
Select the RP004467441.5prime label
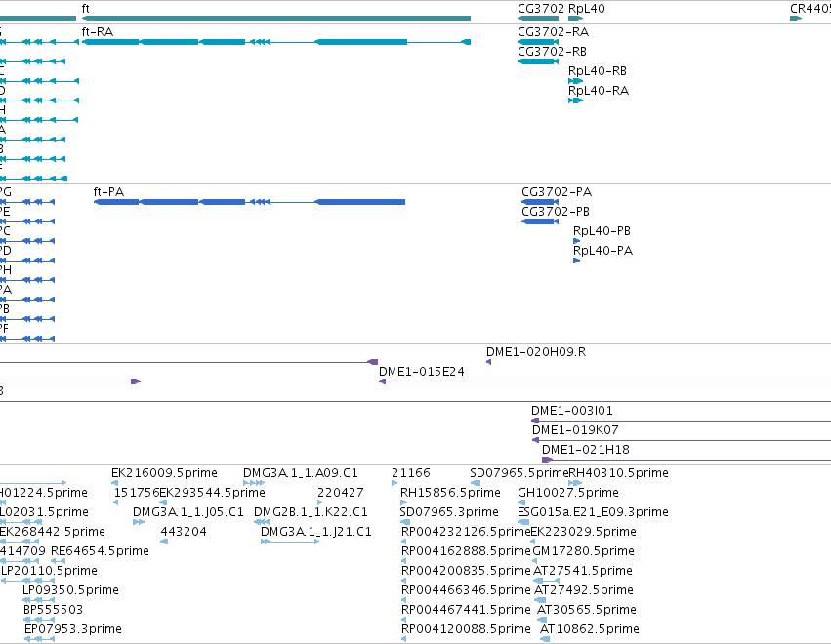(466, 610)
